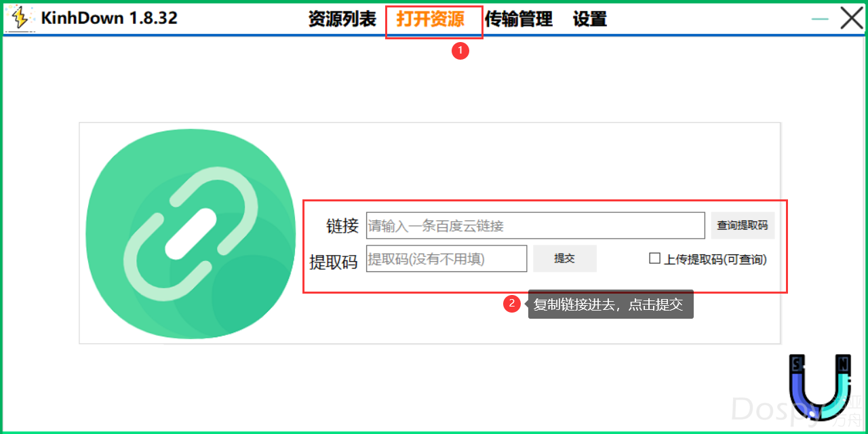The width and height of the screenshot is (868, 434).
Task: Enable the 上传提取码(可查询) checkbox
Action: point(654,258)
